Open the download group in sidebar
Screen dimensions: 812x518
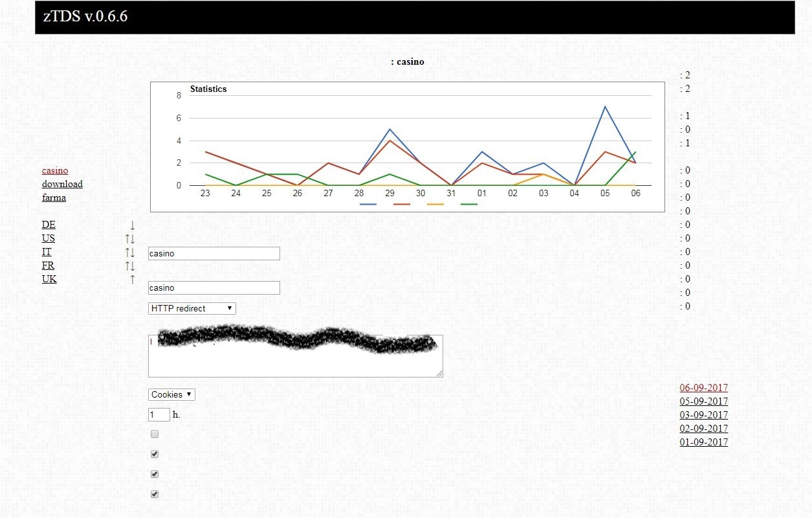click(x=62, y=184)
